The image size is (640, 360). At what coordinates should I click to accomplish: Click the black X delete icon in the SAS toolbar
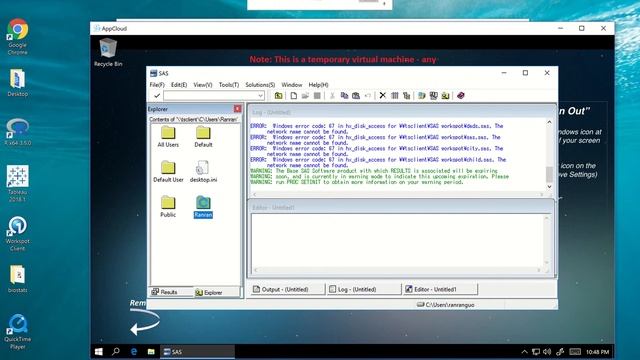point(382,96)
